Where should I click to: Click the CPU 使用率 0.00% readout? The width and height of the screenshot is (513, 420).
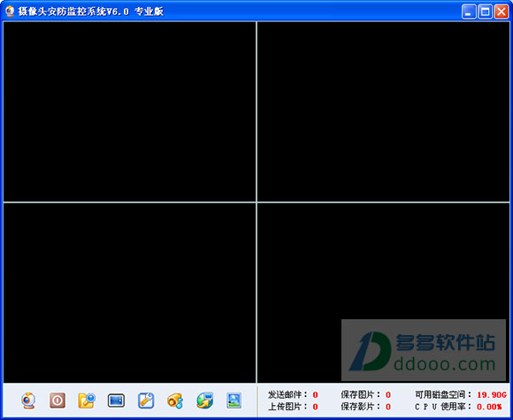(458, 407)
